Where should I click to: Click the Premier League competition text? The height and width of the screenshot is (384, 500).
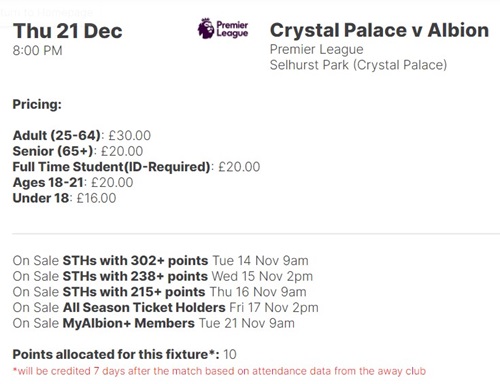pos(316,50)
